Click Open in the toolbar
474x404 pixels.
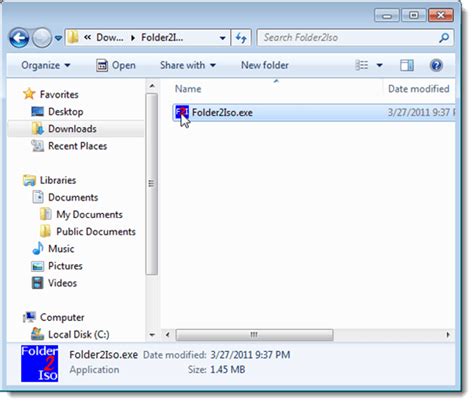[x=116, y=65]
